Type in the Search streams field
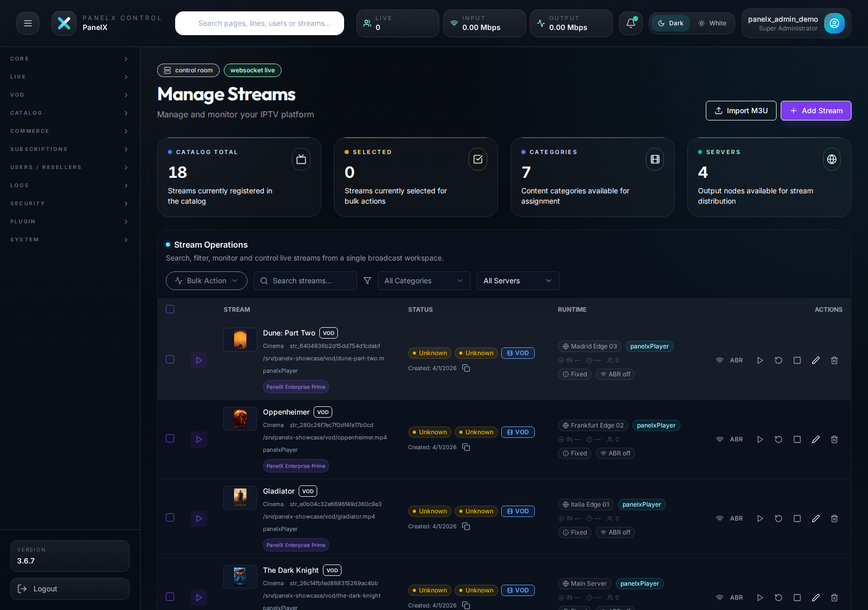 pos(305,281)
